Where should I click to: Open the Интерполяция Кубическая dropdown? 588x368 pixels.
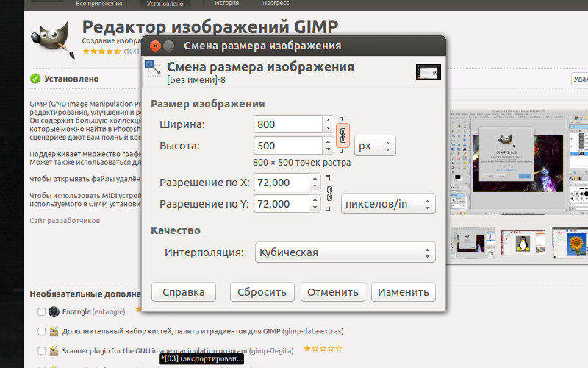coord(345,252)
